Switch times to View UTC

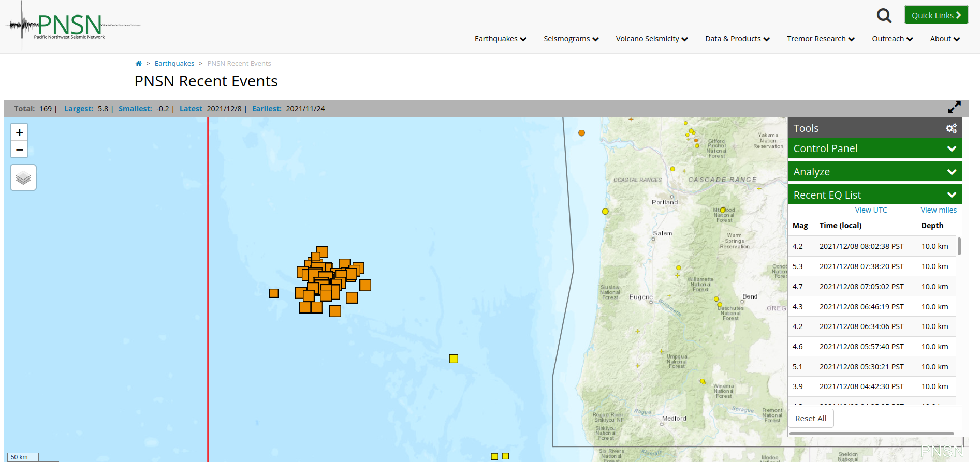pyautogui.click(x=871, y=210)
